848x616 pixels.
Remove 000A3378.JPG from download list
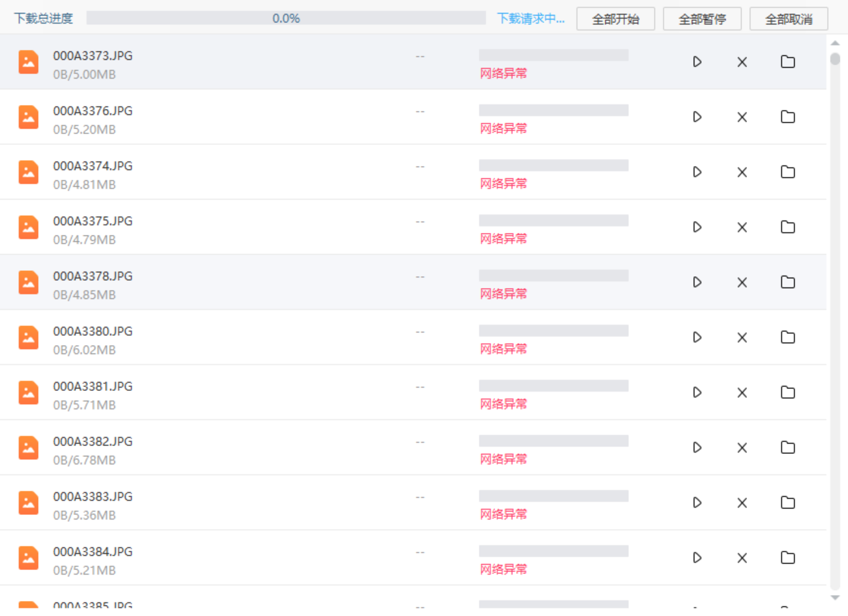pos(742,283)
